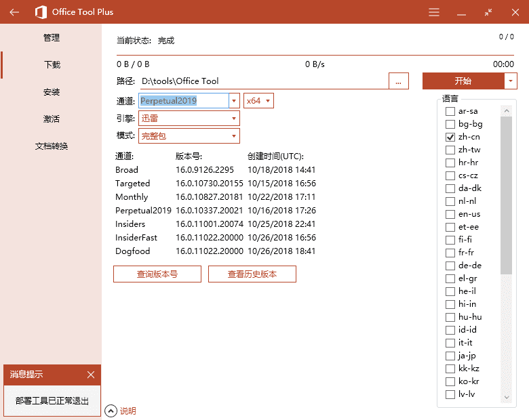
Task: Click the Perpetual2019 channel input field
Action: tap(184, 101)
